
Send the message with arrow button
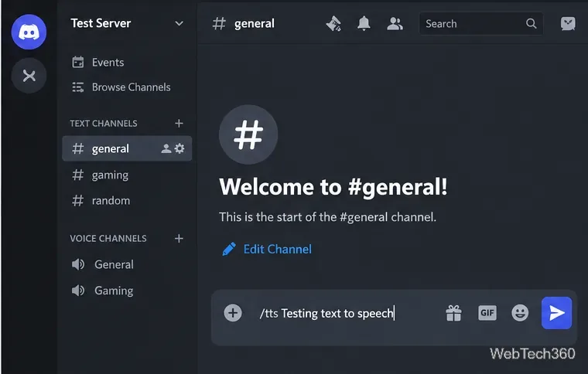pos(557,313)
